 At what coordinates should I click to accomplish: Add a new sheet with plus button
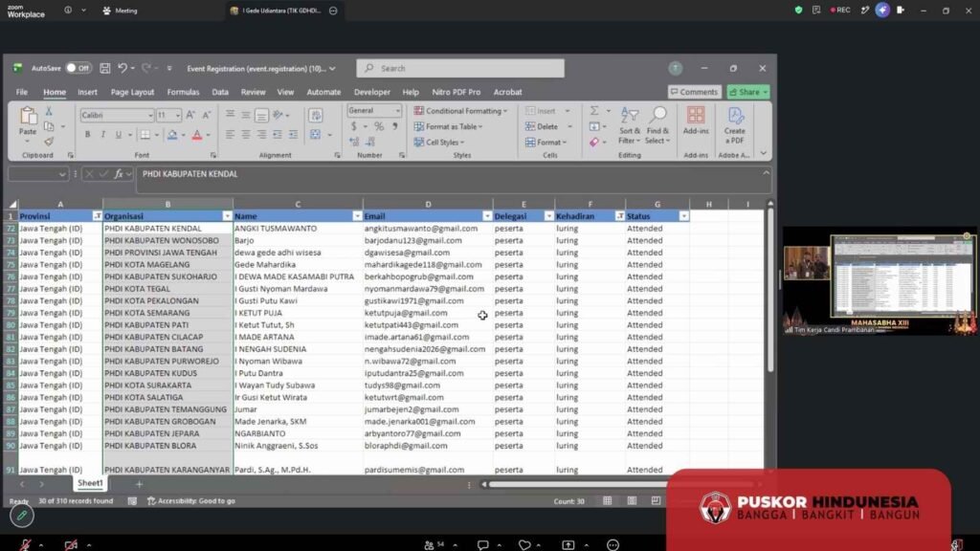[x=140, y=483]
